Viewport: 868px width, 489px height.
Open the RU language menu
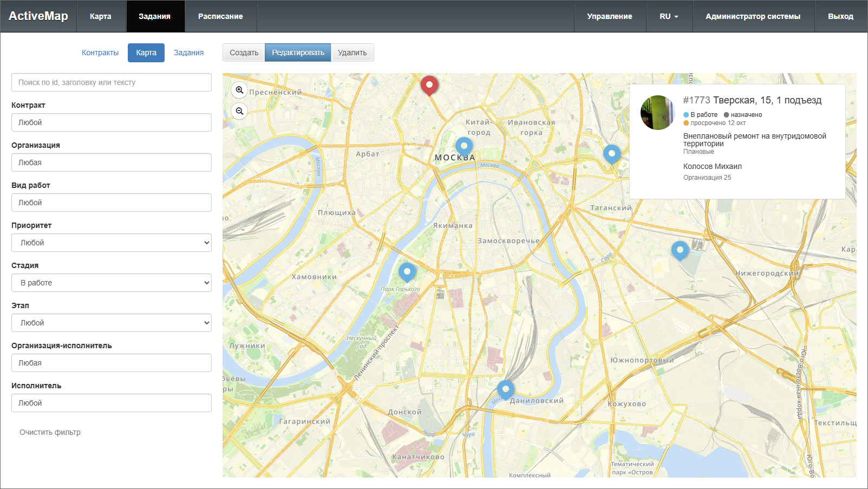click(669, 16)
